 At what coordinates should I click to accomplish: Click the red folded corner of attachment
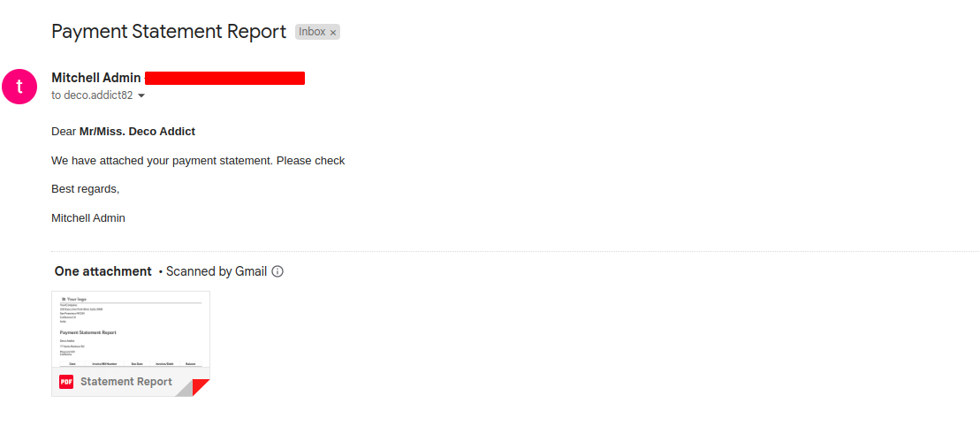point(201,387)
